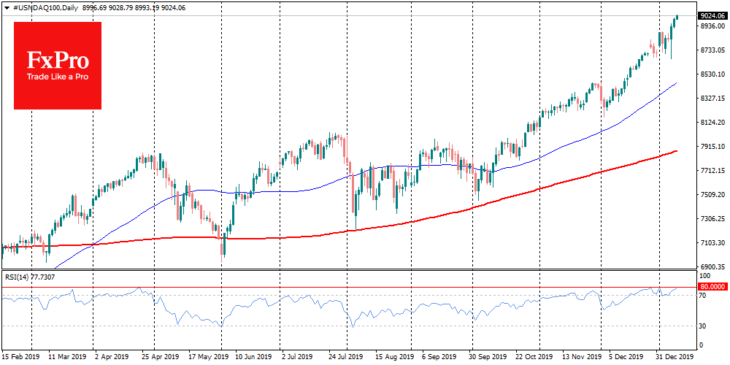
Task: Select the red 80.0000 RSI level tag
Action: point(713,287)
